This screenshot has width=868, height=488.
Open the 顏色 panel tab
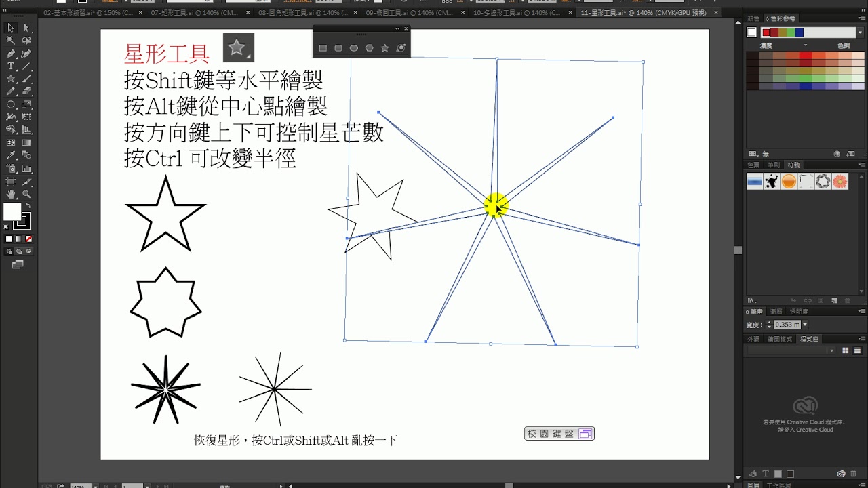(753, 18)
